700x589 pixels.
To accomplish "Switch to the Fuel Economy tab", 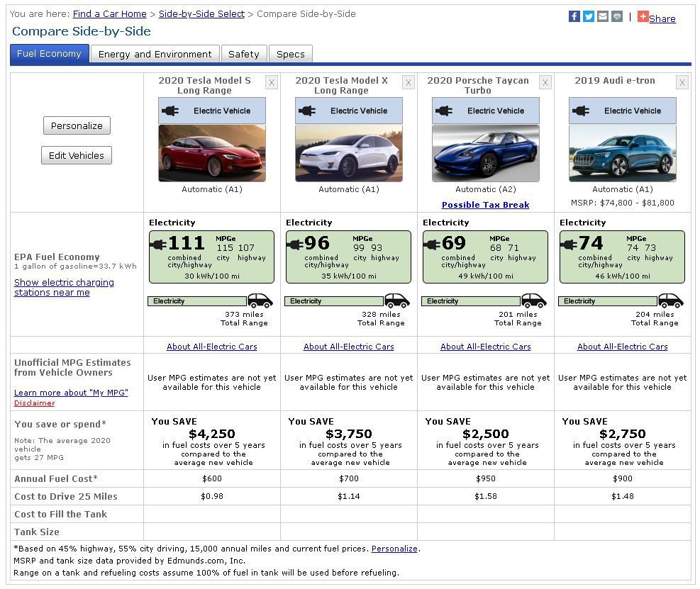I will (49, 54).
